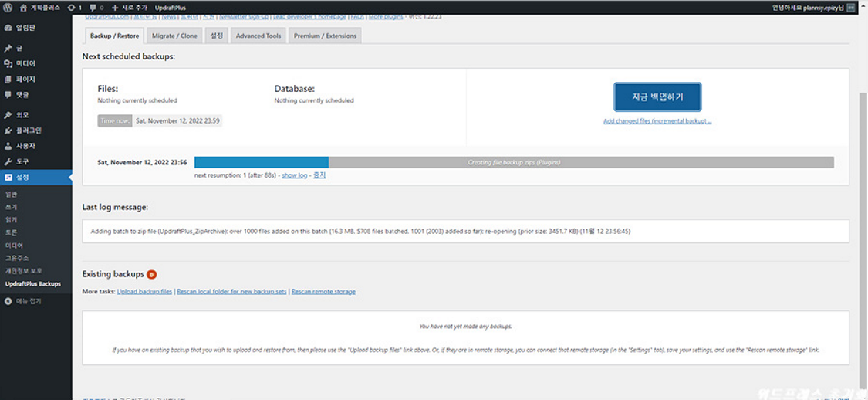Click the blue completed portion of backup progress bar

tap(262, 162)
